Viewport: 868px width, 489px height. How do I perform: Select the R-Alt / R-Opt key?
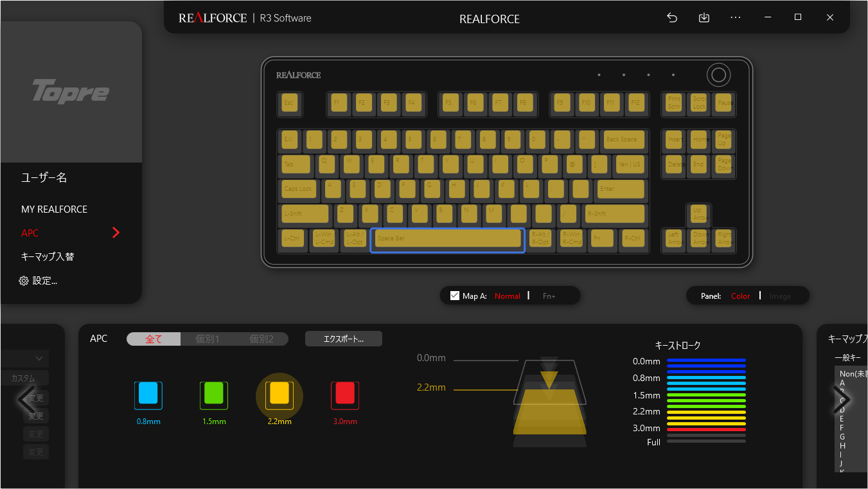point(540,238)
